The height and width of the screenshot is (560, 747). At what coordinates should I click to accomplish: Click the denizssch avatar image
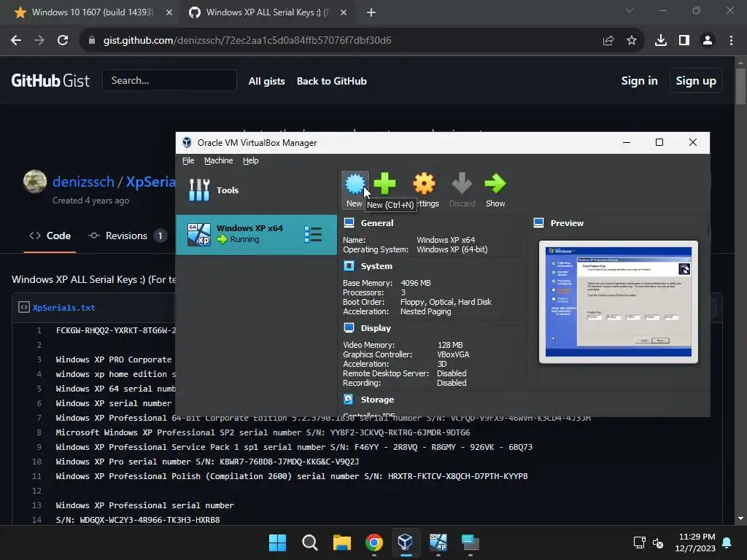tap(35, 182)
